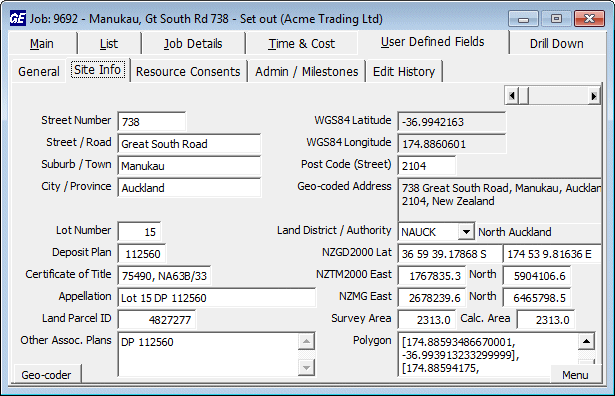Click the horizontal scrollbar thumb
Viewport: 615px width, 396px height.
tap(524, 96)
